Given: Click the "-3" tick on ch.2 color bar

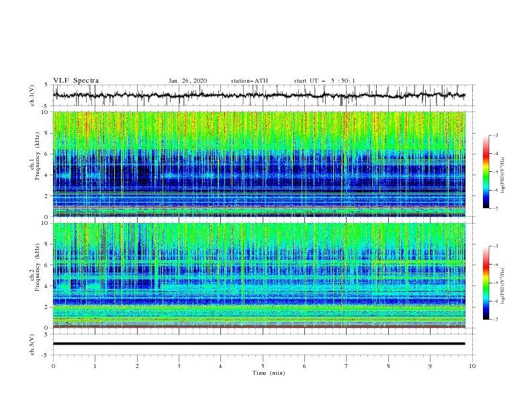Looking at the screenshot, I should (x=495, y=246).
